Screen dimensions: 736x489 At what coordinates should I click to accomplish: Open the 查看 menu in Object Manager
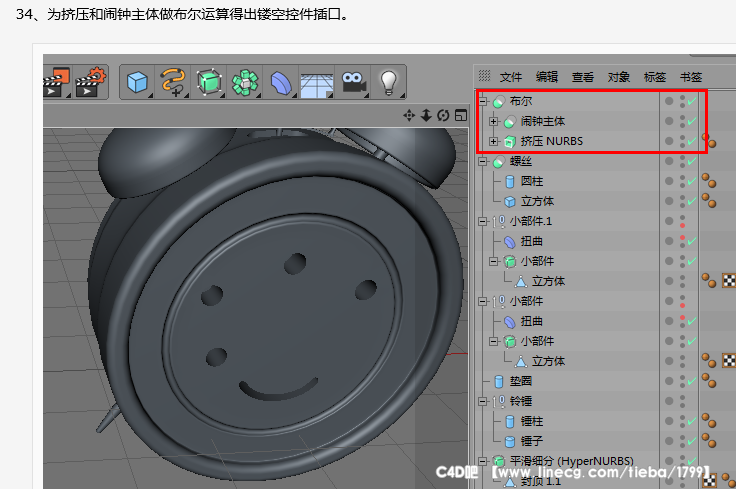583,77
